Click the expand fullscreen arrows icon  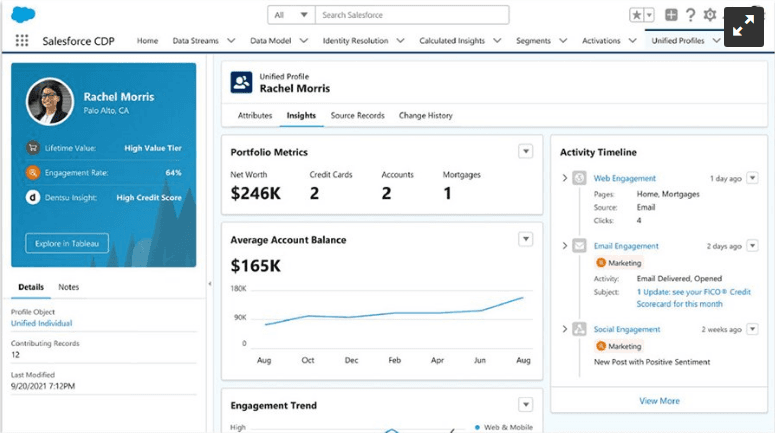pos(743,27)
